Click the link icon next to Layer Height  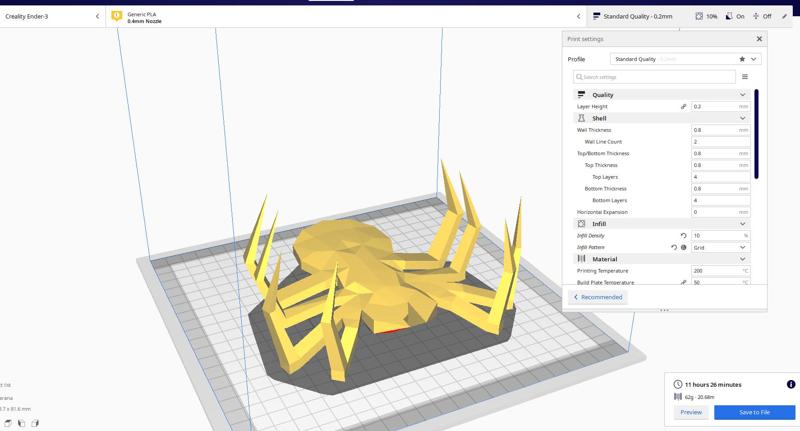coord(684,106)
